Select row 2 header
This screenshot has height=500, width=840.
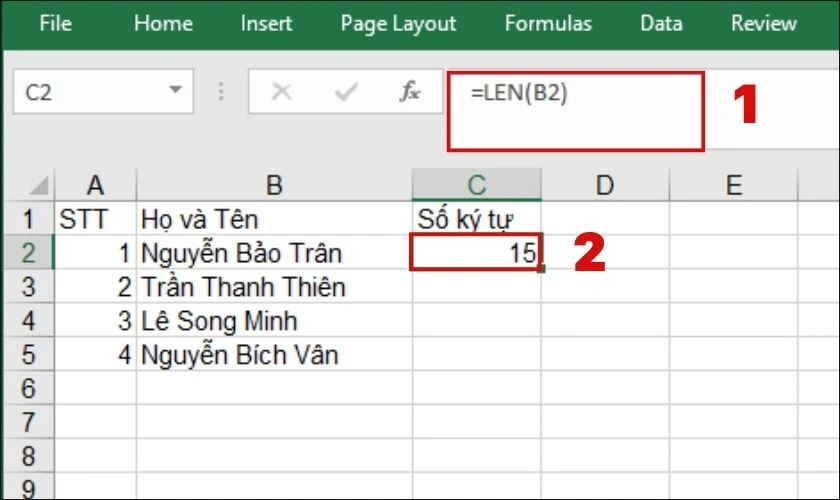pyautogui.click(x=28, y=252)
